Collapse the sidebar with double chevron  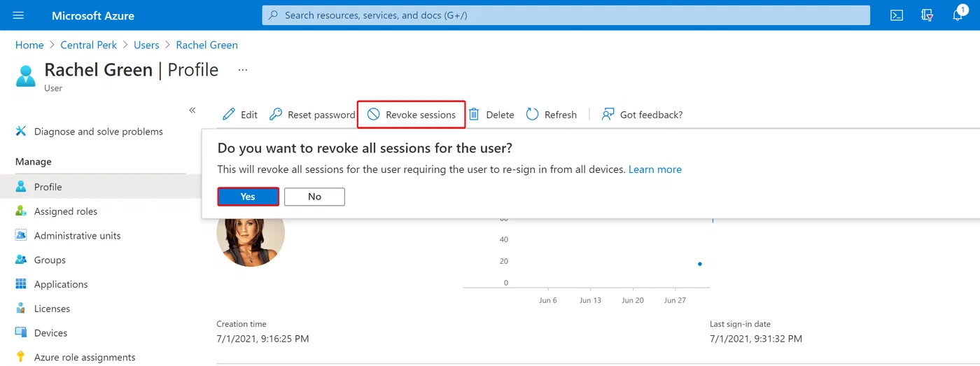192,111
